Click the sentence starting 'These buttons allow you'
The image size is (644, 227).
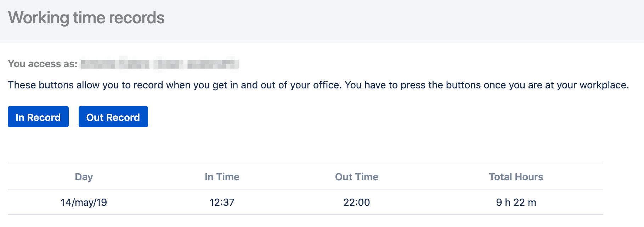175,85
